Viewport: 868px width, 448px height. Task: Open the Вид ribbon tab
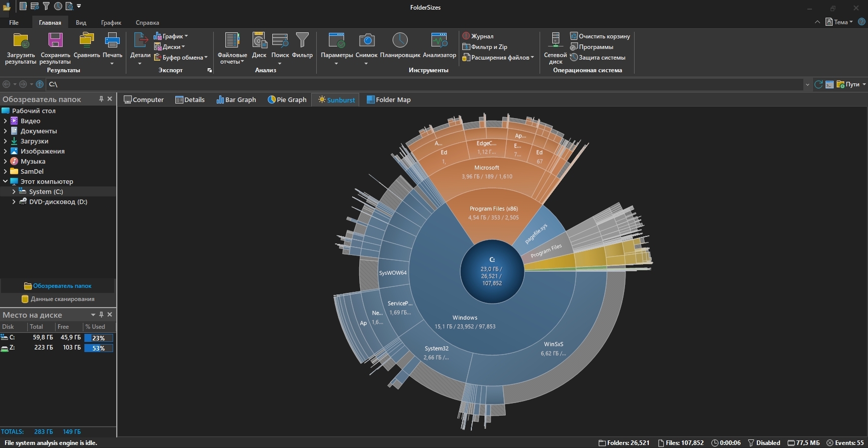pyautogui.click(x=81, y=23)
